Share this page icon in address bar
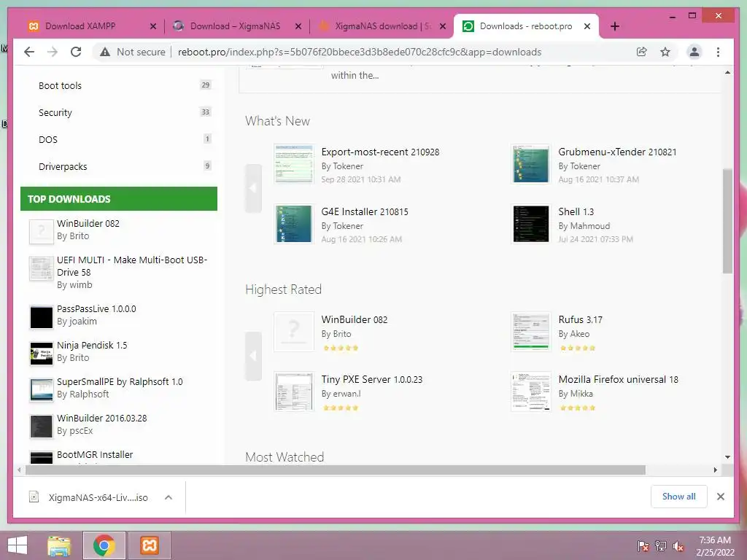 (642, 52)
